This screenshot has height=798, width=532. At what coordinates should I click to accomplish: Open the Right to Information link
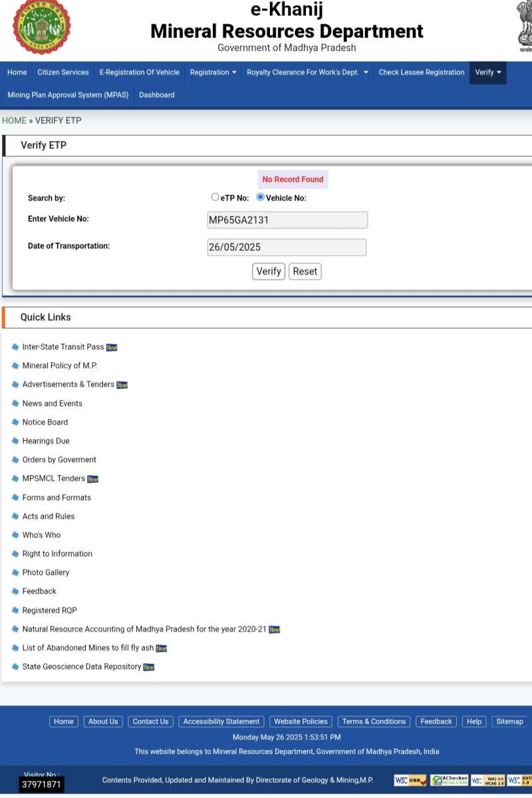tap(57, 553)
